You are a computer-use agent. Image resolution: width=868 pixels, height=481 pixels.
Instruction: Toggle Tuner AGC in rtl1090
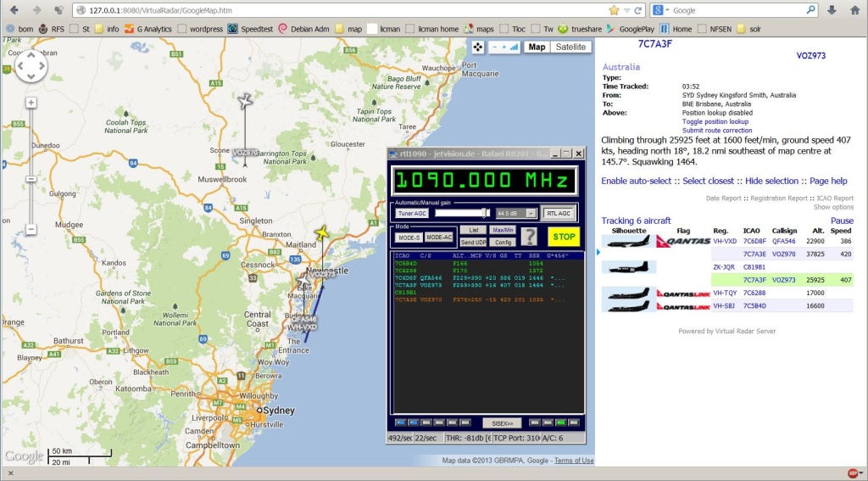pos(412,213)
